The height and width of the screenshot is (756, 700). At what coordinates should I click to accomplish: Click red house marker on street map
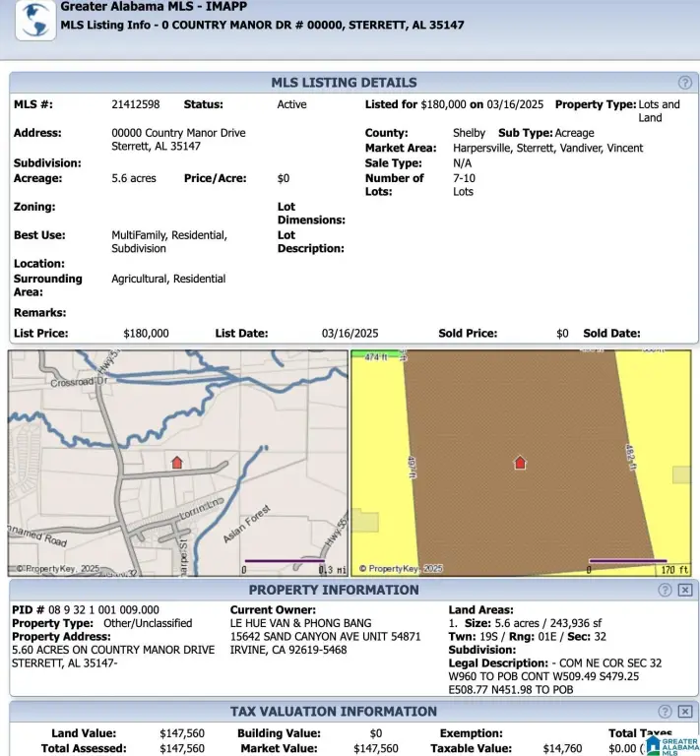(x=177, y=462)
